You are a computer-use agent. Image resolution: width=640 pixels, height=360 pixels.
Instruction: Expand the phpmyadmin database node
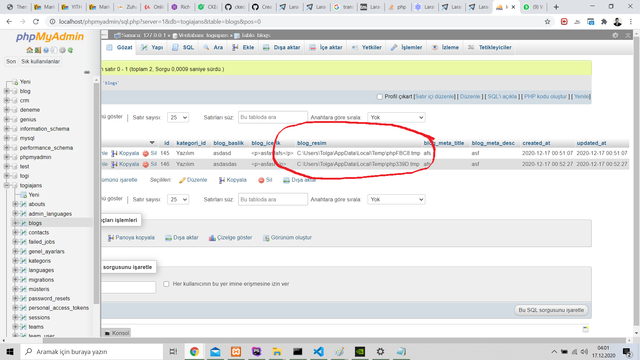coord(7,157)
